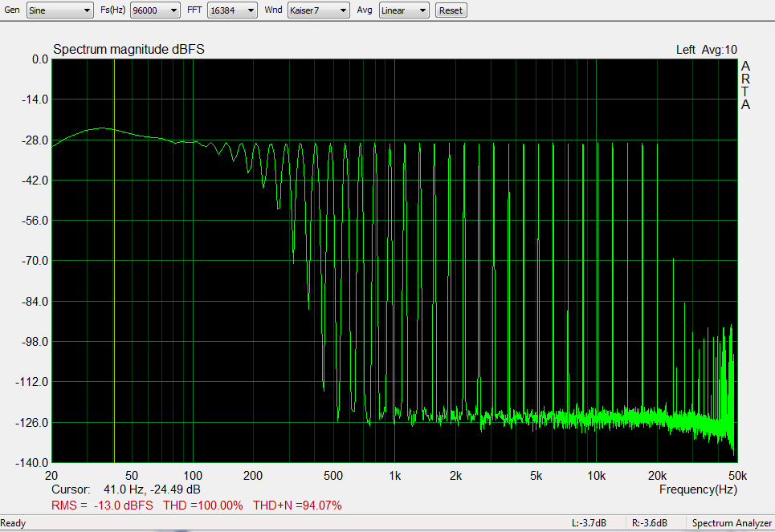Open the Fs(Hz) sample rate dropdown

[x=155, y=10]
